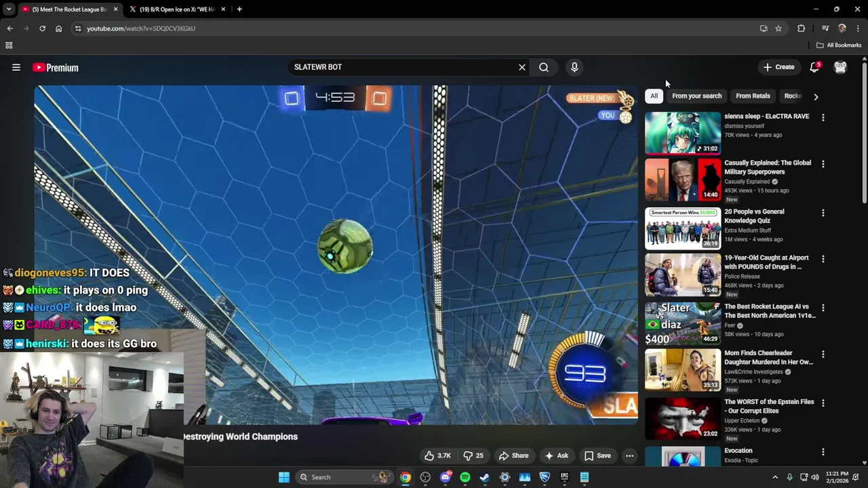Start voice search with the microphone
Image resolution: width=868 pixels, height=488 pixels.
tap(574, 67)
